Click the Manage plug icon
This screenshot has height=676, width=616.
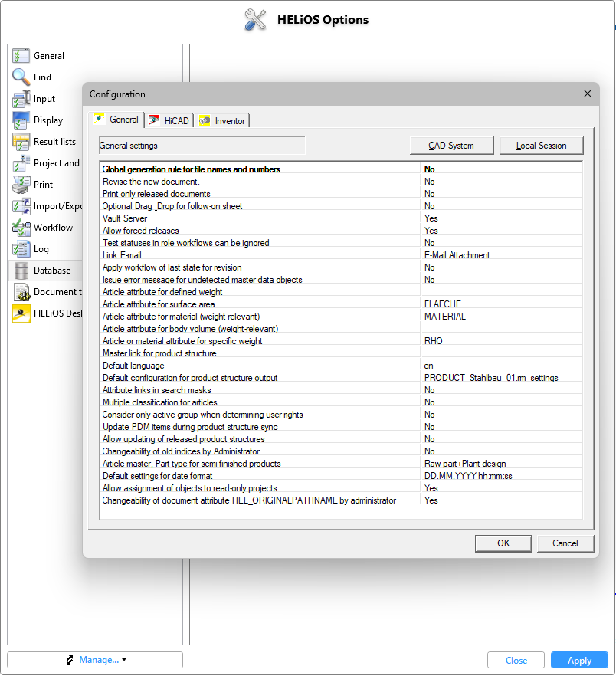(70, 660)
